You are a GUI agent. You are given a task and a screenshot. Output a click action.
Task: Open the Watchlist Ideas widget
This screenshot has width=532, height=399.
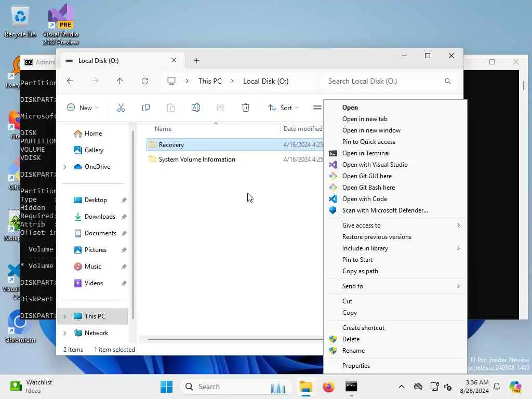coord(31,387)
